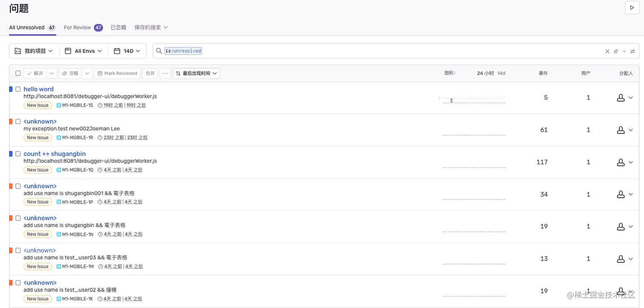This screenshot has width=644, height=308.
Task: Select checkbox for test_user02 issue
Action: 18,283
